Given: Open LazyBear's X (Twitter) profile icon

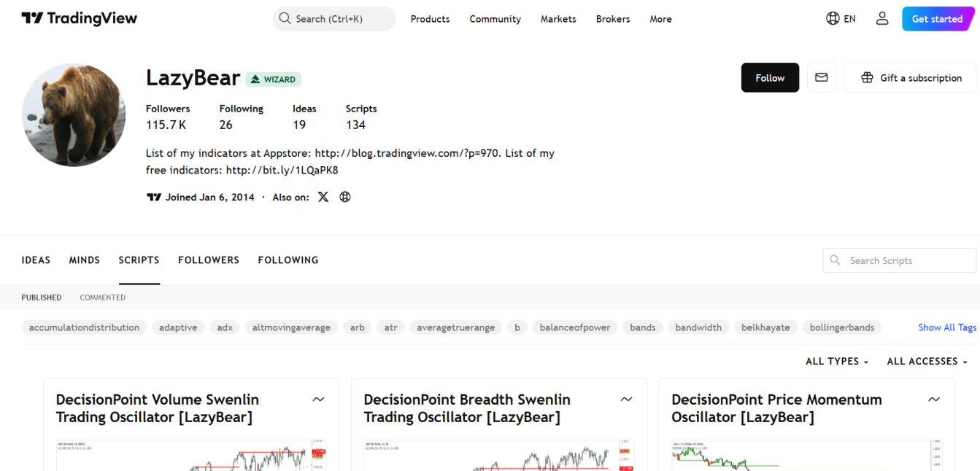Looking at the screenshot, I should 323,197.
